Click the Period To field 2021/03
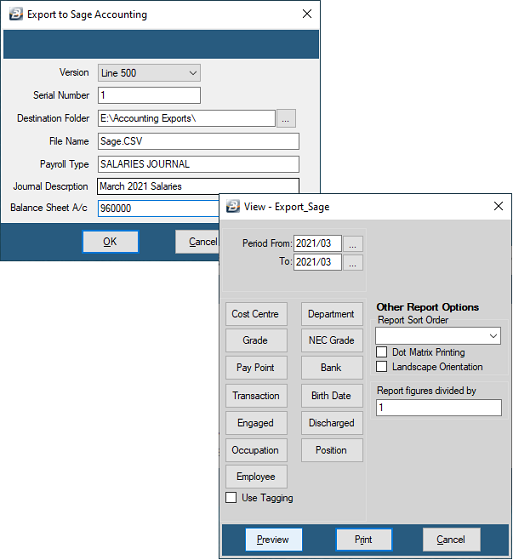Viewport: 513px width, 560px height. tap(318, 262)
